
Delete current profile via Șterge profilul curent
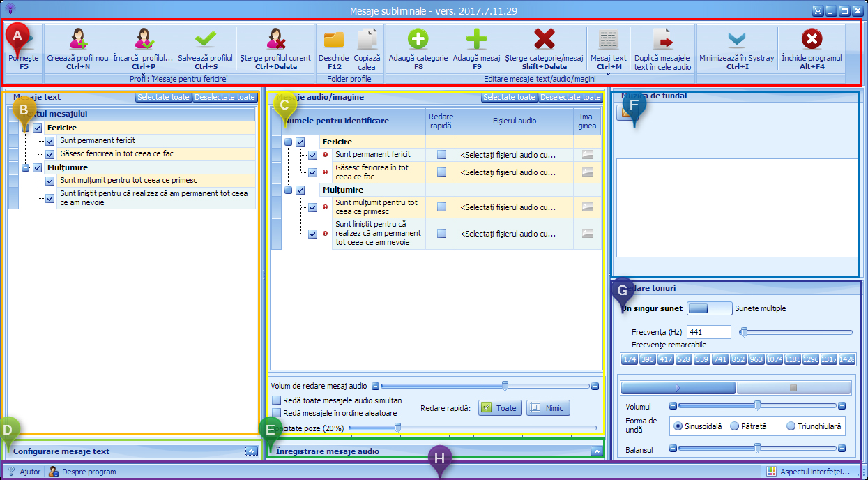coord(275,39)
